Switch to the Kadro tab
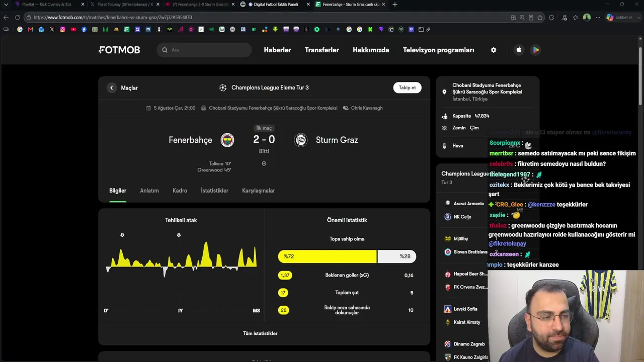The height and width of the screenshot is (362, 644). [180, 191]
